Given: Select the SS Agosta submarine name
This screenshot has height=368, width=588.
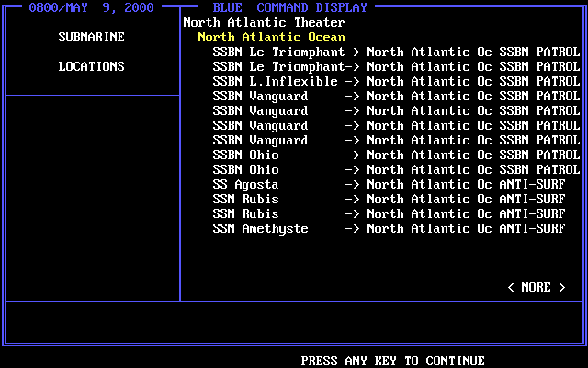Looking at the screenshot, I should coord(245,184).
